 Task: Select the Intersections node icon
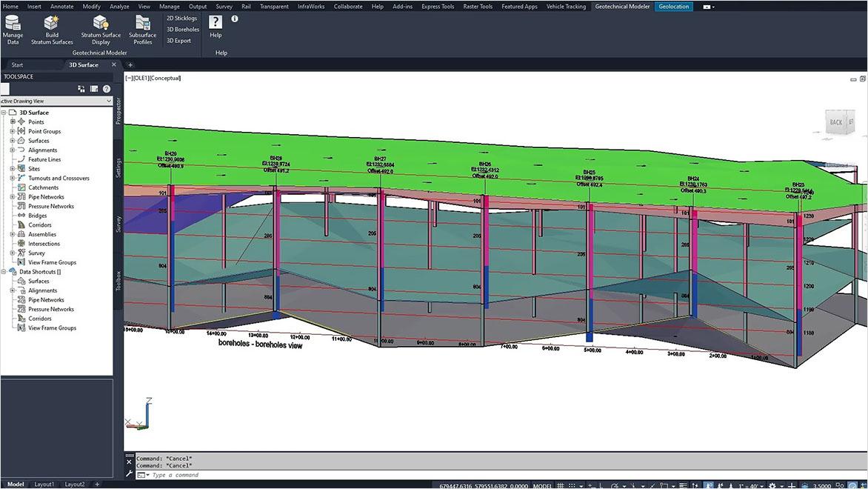pos(21,244)
